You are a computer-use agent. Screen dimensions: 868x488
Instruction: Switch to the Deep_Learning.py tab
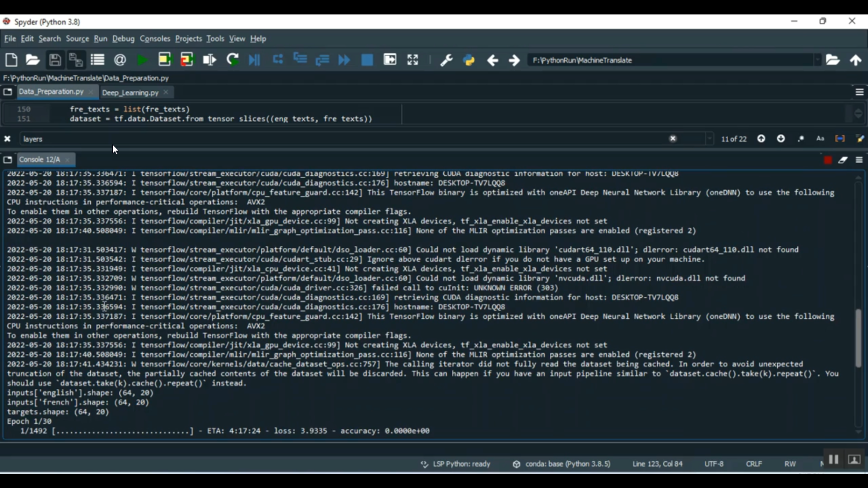pos(130,93)
